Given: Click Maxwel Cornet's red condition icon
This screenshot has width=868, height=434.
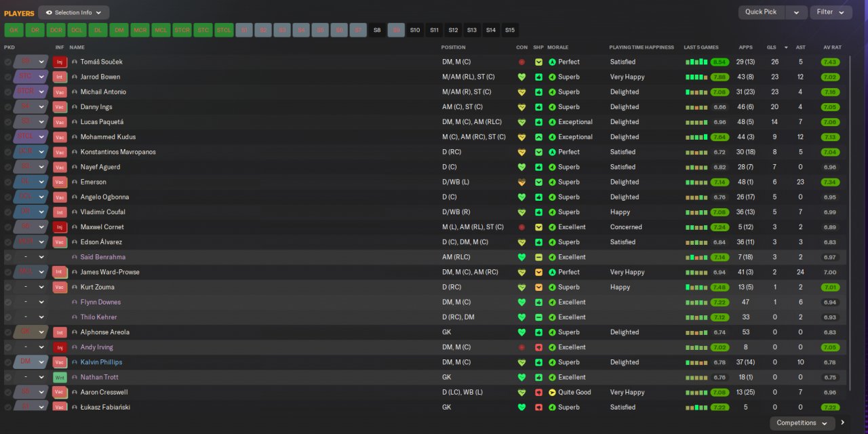Looking at the screenshot, I should (x=521, y=227).
